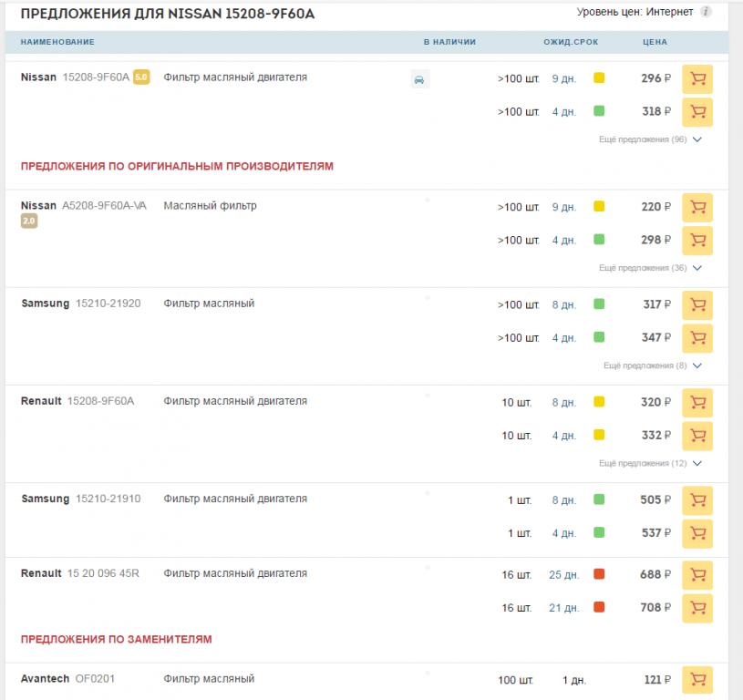The width and height of the screenshot is (743, 700).
Task: Click the car applicability icon for Nissan 15208-9F60A
Action: coord(419,79)
